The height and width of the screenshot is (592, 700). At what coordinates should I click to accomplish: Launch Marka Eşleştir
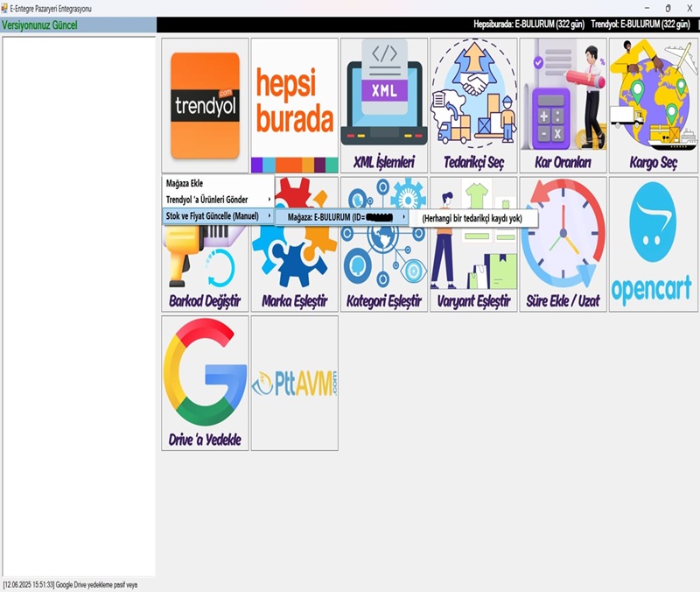click(295, 268)
